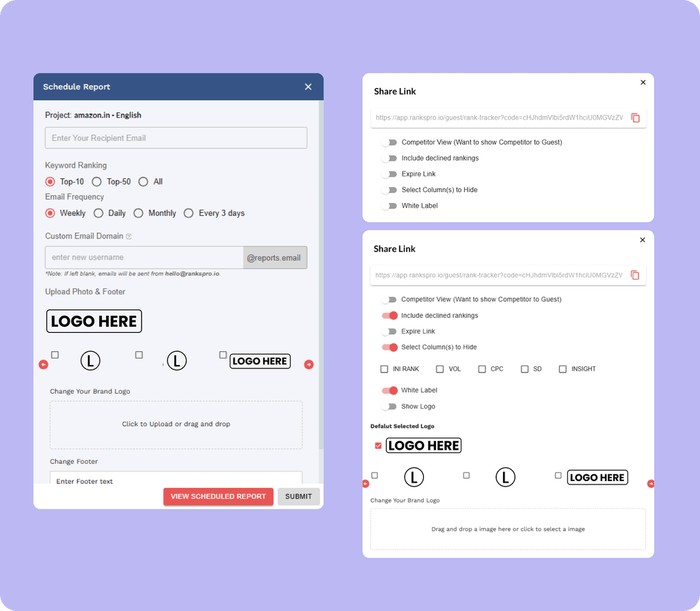The width and height of the screenshot is (700, 611).
Task: Select second circled L logo in Schedule Report
Action: [x=177, y=361]
